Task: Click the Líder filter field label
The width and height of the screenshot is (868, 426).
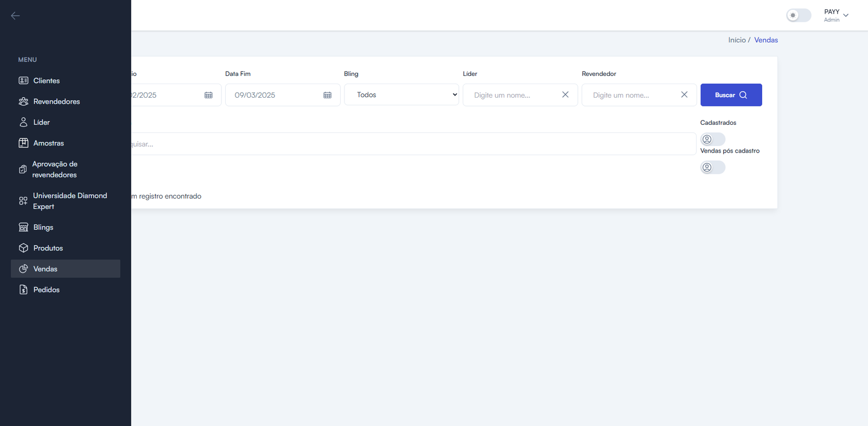Action: click(470, 74)
